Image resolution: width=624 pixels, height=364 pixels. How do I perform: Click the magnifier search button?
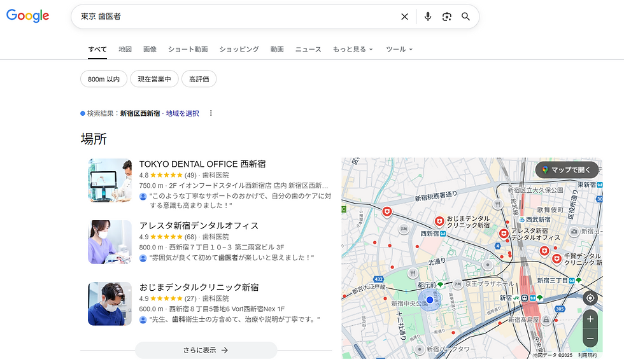(x=465, y=17)
